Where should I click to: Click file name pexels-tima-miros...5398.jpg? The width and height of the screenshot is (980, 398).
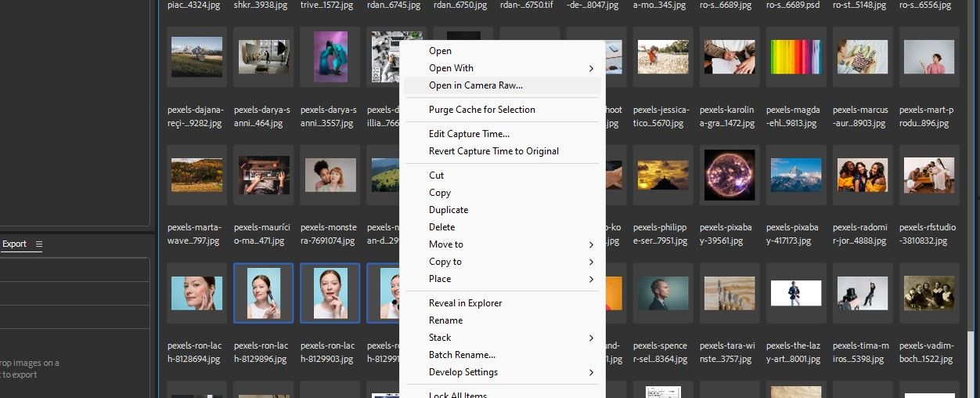pyautogui.click(x=862, y=352)
